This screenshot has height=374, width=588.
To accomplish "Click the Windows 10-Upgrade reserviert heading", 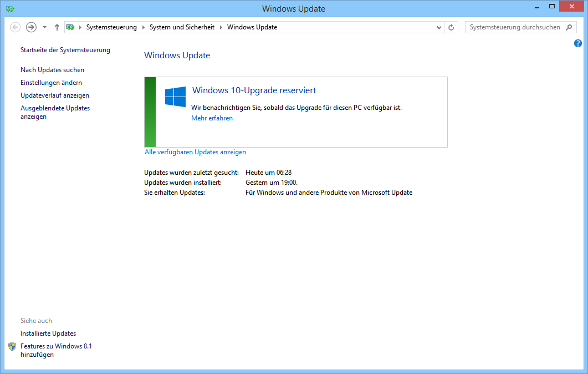I will [254, 90].
